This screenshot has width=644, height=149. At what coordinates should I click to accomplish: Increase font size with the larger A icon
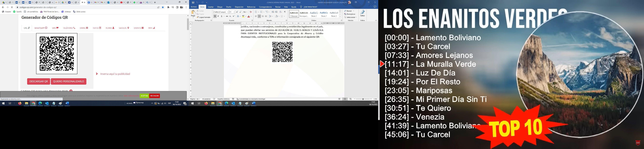pyautogui.click(x=237, y=12)
